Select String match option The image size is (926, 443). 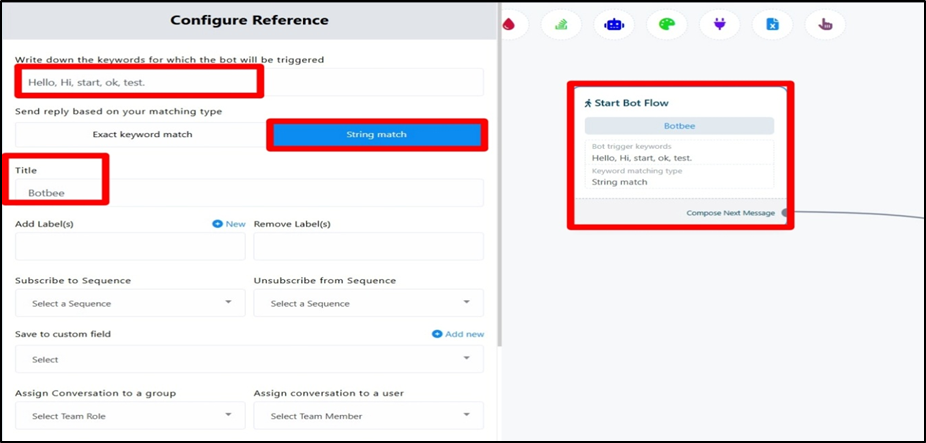coord(376,134)
